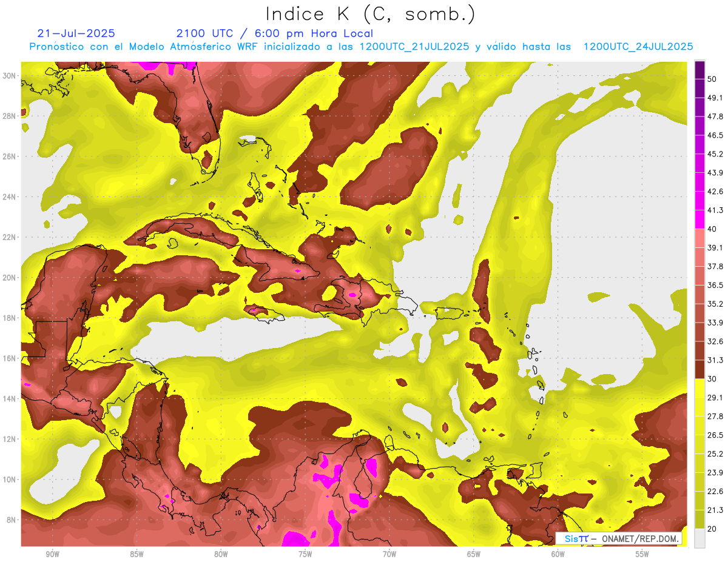728x562 pixels.
Task: Click the light gray colorbar segment below 20
Action: click(699, 538)
